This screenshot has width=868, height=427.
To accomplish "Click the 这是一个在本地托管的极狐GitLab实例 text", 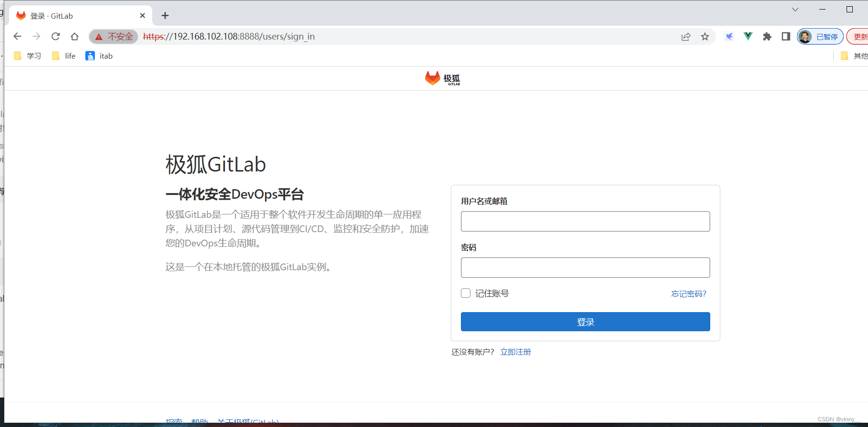I will [248, 267].
